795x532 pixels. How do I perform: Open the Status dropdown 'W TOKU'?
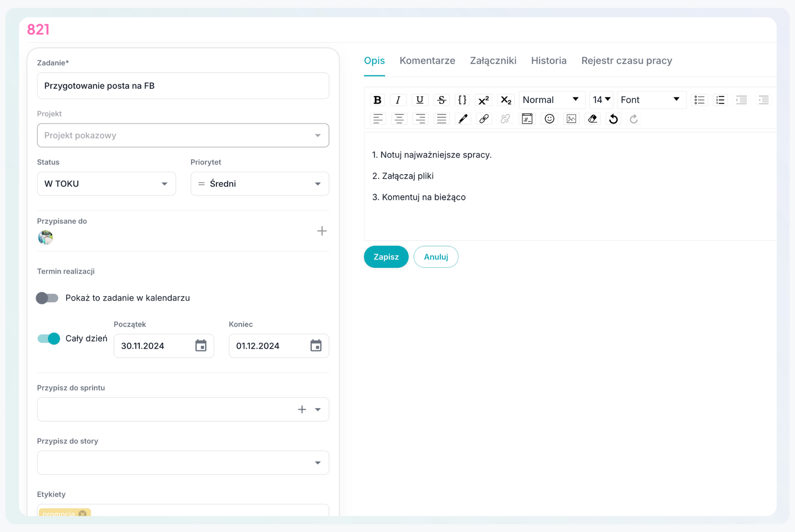[x=106, y=184]
